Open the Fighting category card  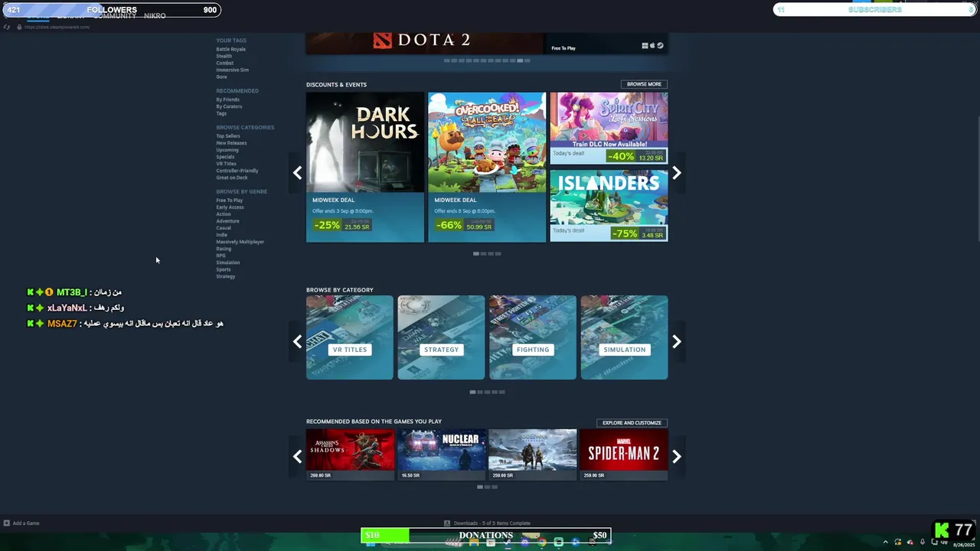pyautogui.click(x=533, y=337)
